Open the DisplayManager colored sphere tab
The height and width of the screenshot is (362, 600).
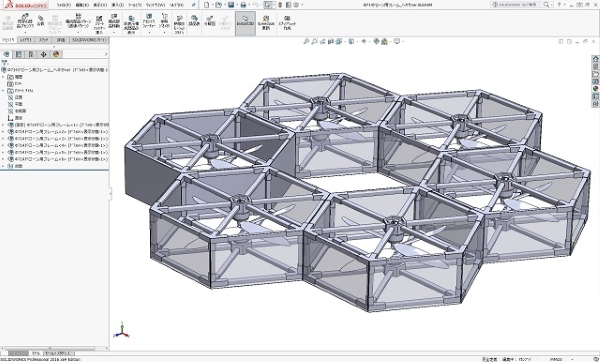click(56, 54)
